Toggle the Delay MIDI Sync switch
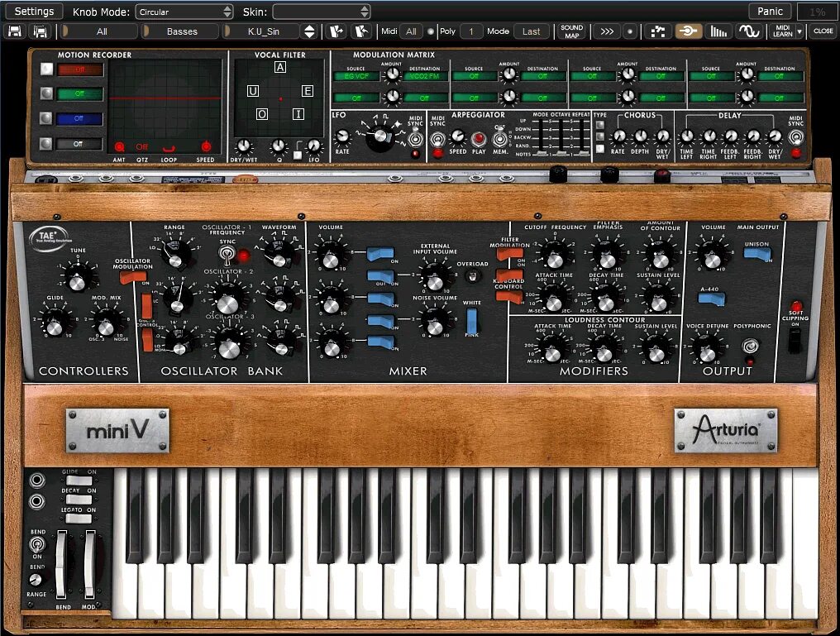Viewport: 840px width, 636px height. tap(796, 137)
